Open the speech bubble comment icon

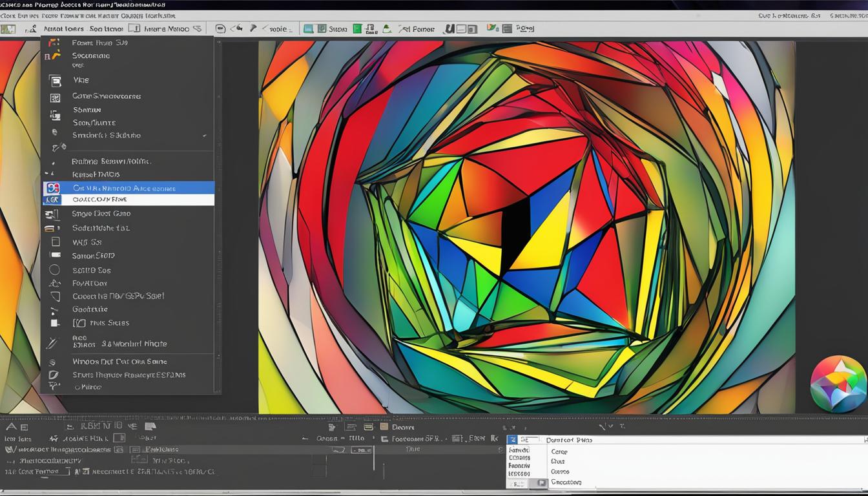(x=220, y=28)
